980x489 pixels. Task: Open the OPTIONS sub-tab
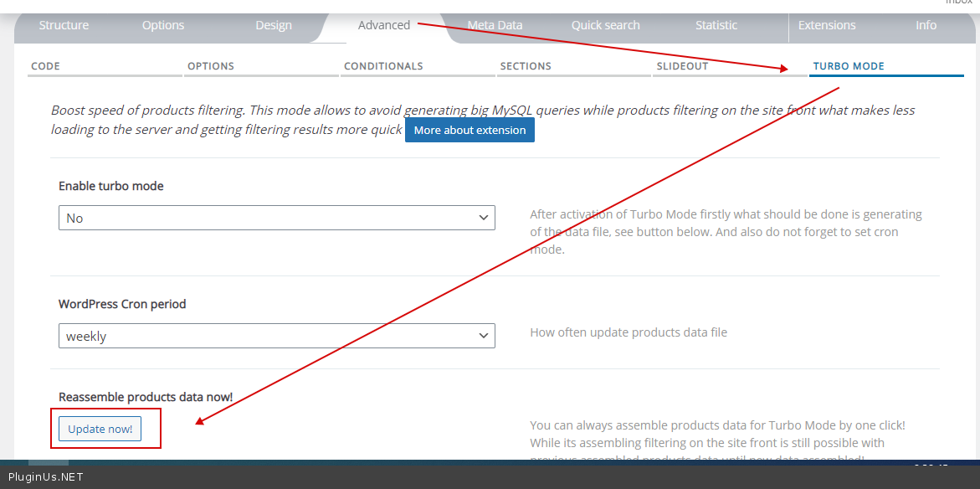coord(211,66)
